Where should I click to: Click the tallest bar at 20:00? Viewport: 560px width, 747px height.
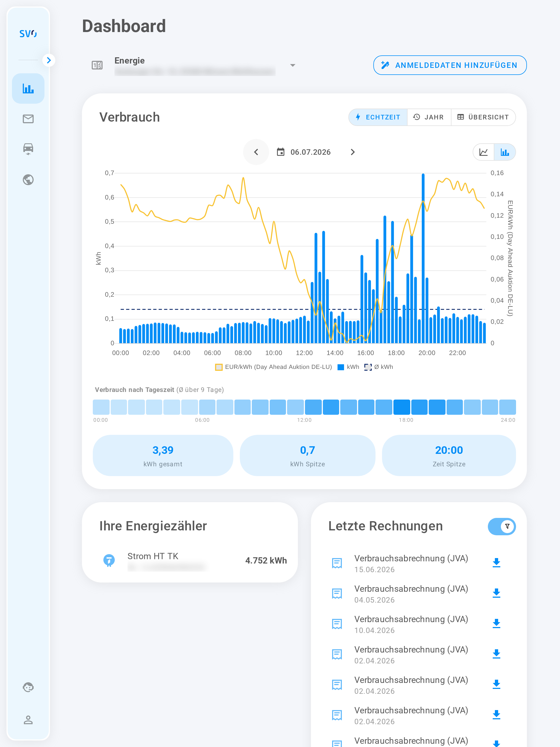(x=423, y=258)
